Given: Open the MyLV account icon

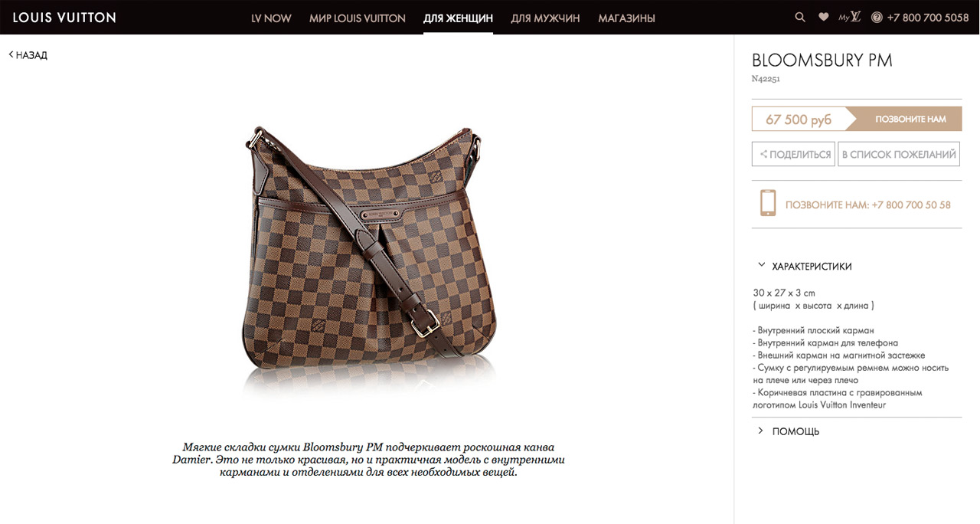Looking at the screenshot, I should 850,17.
